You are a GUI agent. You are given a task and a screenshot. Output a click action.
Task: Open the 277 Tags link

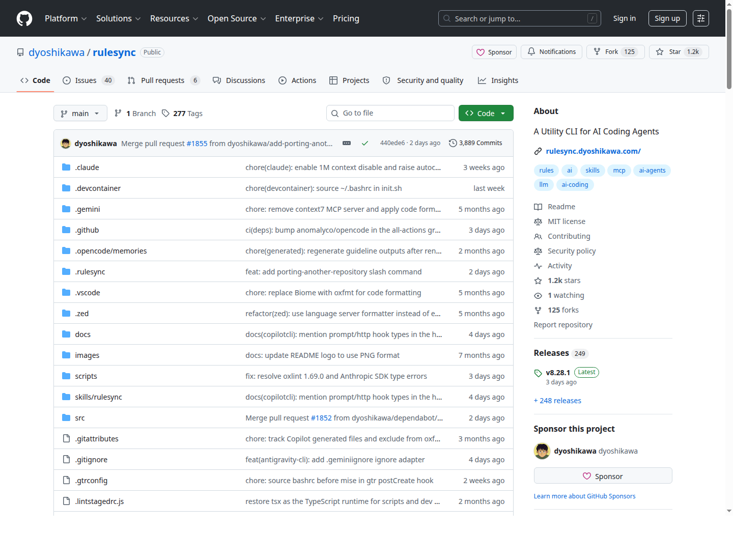[182, 113]
